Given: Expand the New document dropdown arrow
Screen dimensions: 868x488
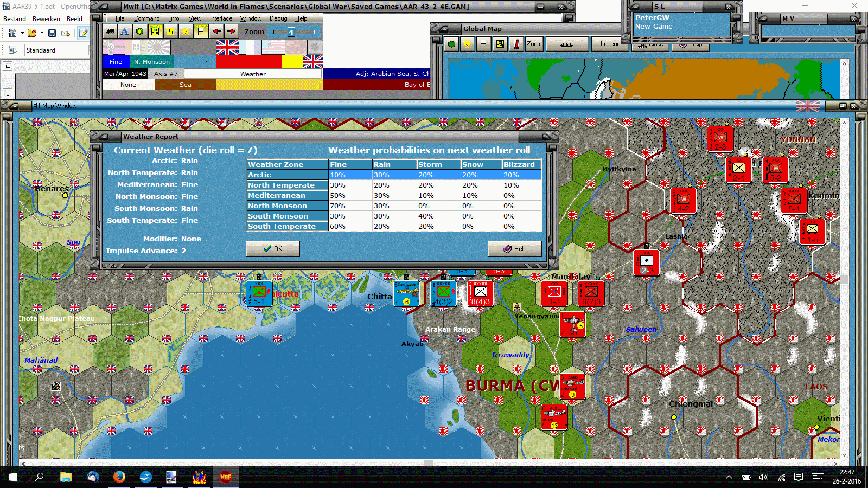Looking at the screenshot, I should point(22,33).
